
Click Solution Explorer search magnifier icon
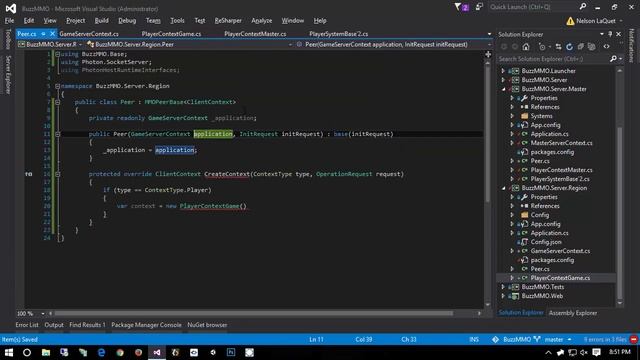point(613,59)
